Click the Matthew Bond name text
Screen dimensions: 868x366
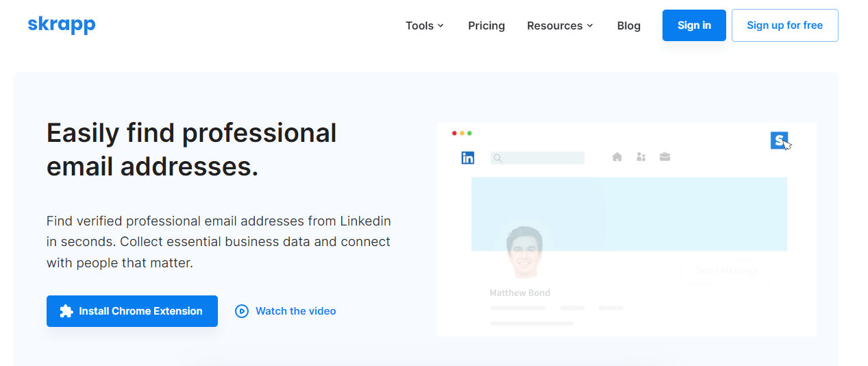[520, 293]
